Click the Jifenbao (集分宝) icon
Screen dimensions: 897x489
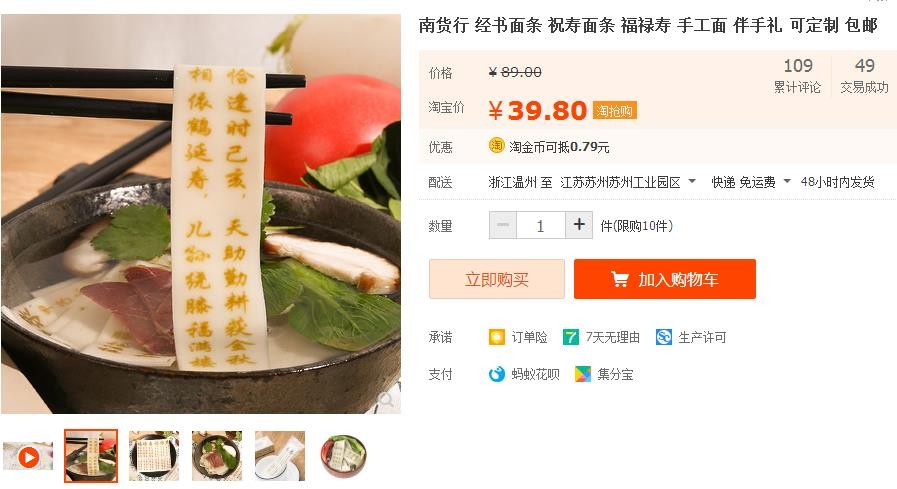[582, 374]
